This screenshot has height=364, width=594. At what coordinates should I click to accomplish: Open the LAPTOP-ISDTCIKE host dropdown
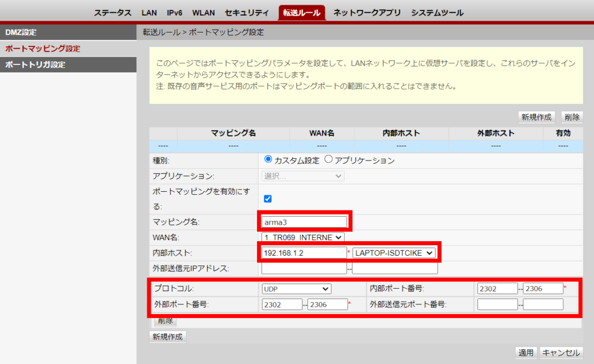point(394,253)
